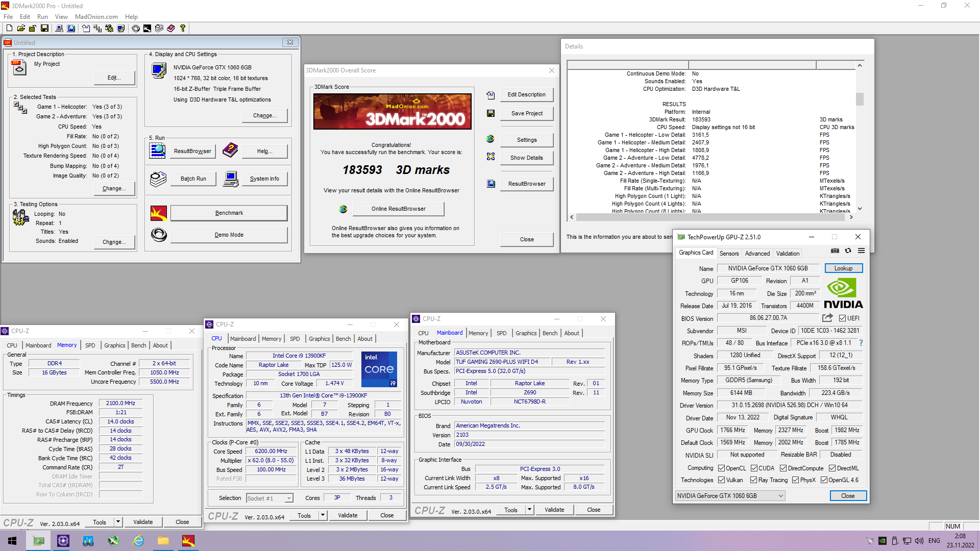The image size is (980, 551).
Task: Click the Bus Interface question mark in GPU-Z
Action: pyautogui.click(x=861, y=343)
